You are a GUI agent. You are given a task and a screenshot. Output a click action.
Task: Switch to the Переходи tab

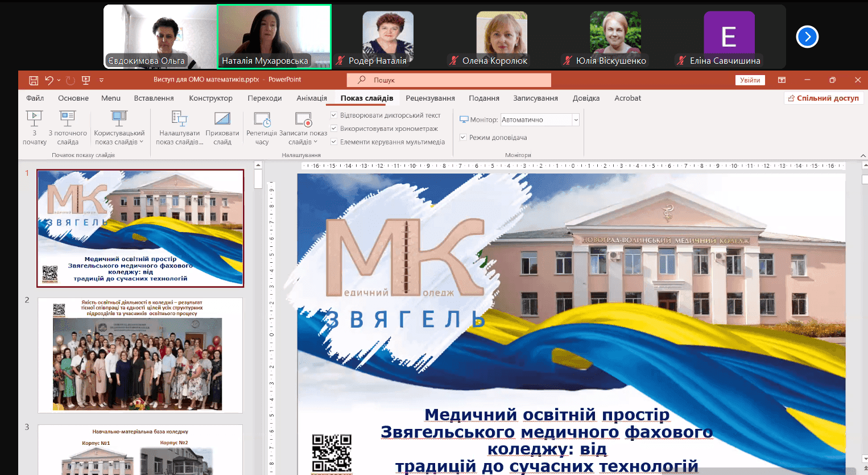tap(264, 98)
